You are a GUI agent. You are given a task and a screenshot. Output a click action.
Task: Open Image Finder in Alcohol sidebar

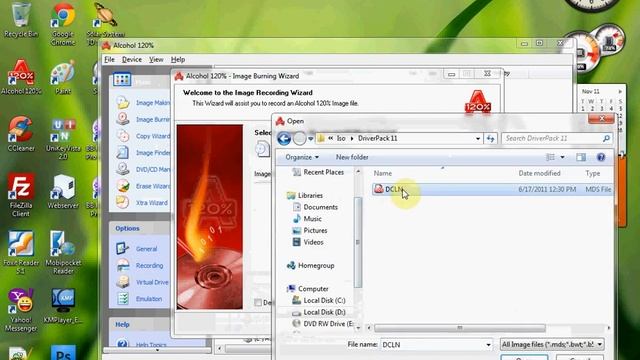143,153
